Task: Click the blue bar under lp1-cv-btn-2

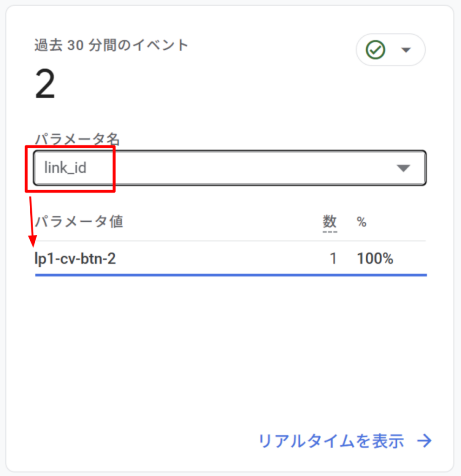Action: (230, 275)
